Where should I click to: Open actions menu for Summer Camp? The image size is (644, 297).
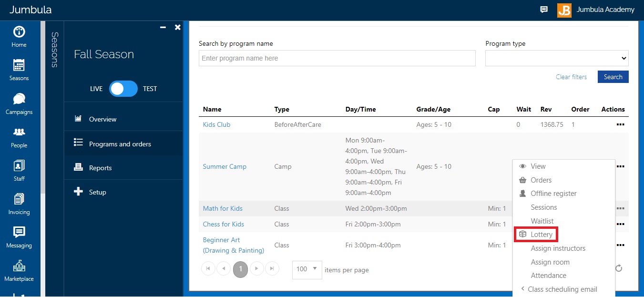pos(620,166)
